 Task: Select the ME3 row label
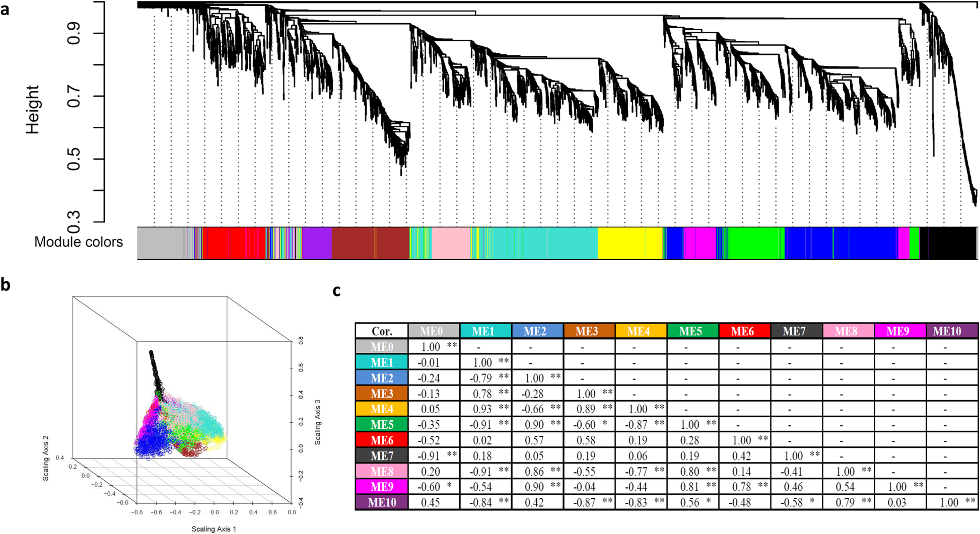coord(382,393)
